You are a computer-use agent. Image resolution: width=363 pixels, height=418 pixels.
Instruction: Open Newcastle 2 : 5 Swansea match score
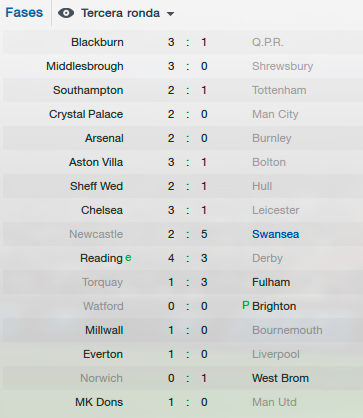[188, 234]
